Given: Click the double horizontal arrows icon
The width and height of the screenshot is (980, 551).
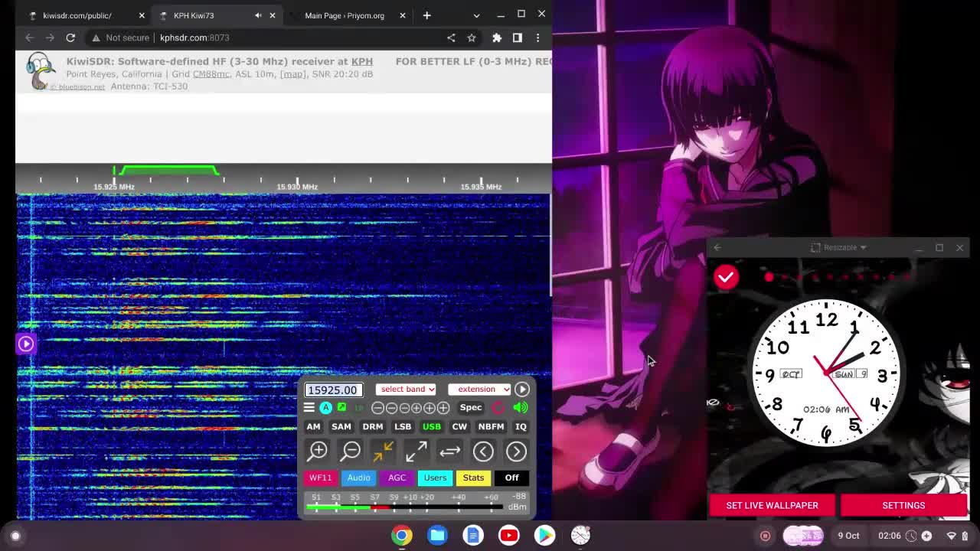Looking at the screenshot, I should [x=450, y=452].
